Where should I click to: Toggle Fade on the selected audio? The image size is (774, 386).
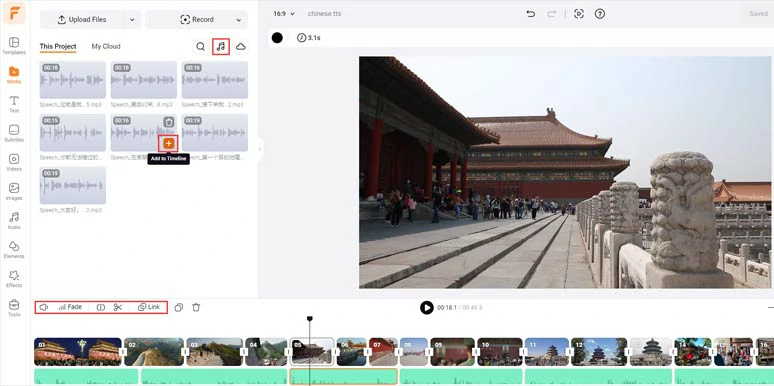coord(70,307)
